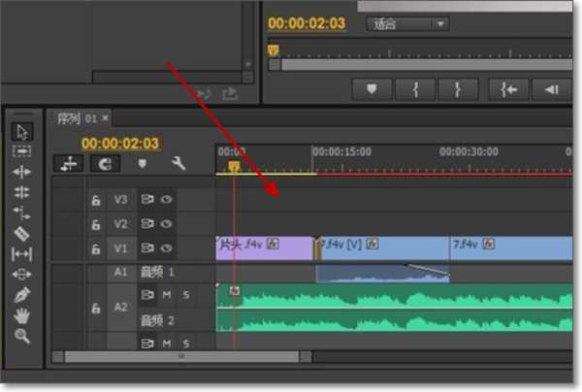
Task: Select the green A2 audio clip
Action: (x=395, y=308)
